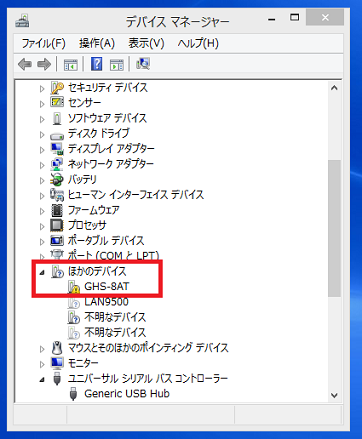Expand the セキュリティ デバイス node

(x=42, y=88)
